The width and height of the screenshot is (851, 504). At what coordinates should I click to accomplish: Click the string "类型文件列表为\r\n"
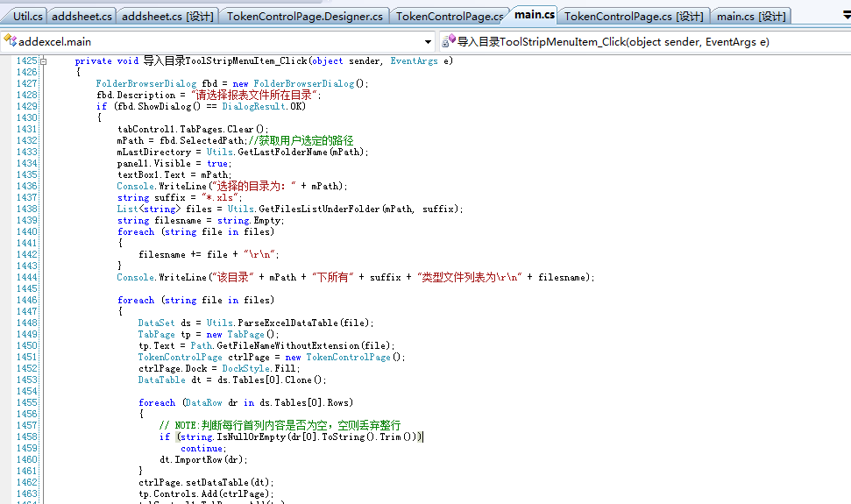(x=470, y=277)
